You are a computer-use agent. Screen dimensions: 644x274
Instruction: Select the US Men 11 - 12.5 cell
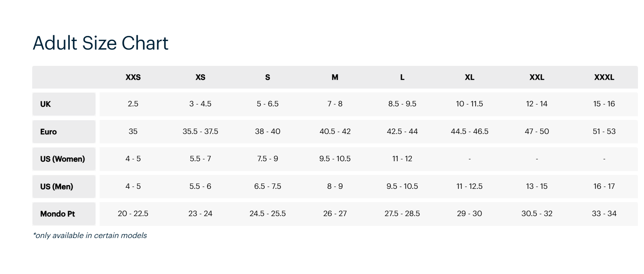coord(469,186)
